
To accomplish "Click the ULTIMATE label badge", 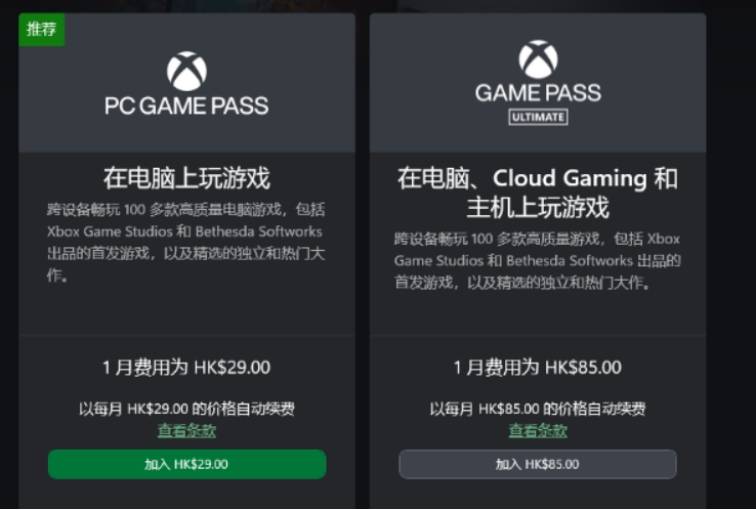I will pos(538,117).
